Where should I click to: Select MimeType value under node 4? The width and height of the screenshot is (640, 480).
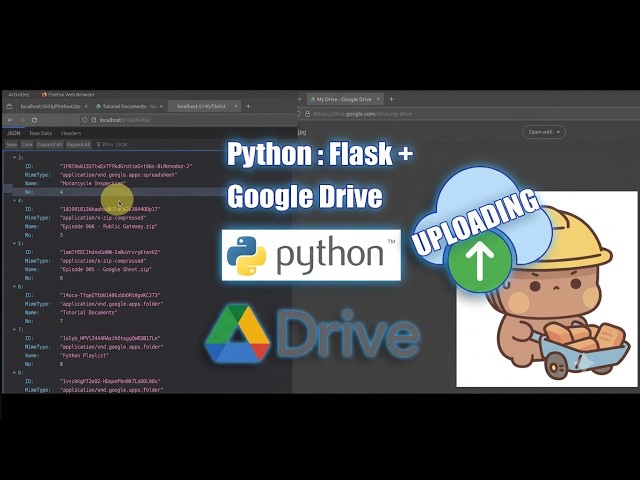click(x=103, y=218)
